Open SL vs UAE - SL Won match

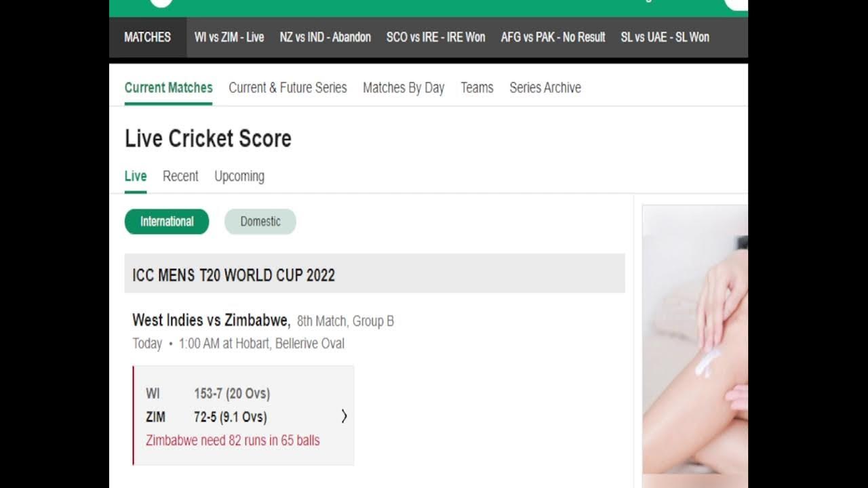(x=665, y=37)
